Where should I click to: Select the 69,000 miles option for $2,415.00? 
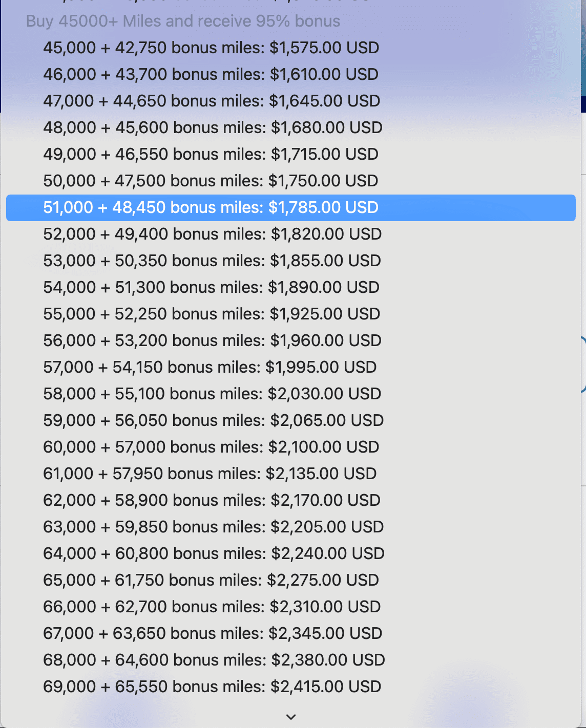212,687
